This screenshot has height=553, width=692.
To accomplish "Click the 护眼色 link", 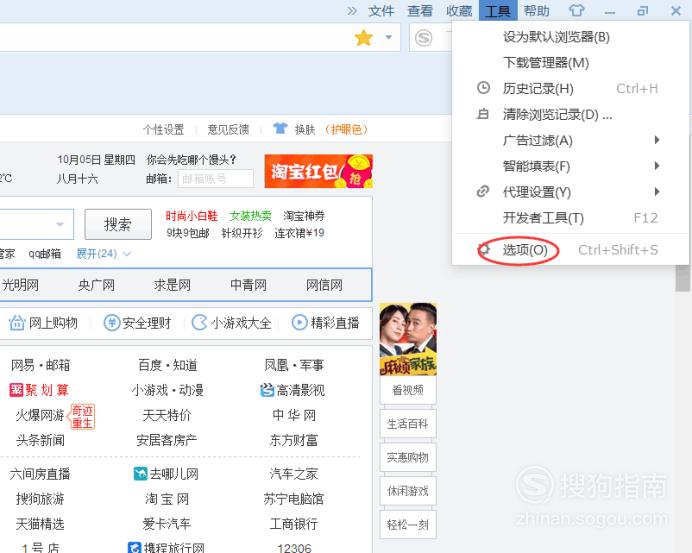I will click(346, 129).
